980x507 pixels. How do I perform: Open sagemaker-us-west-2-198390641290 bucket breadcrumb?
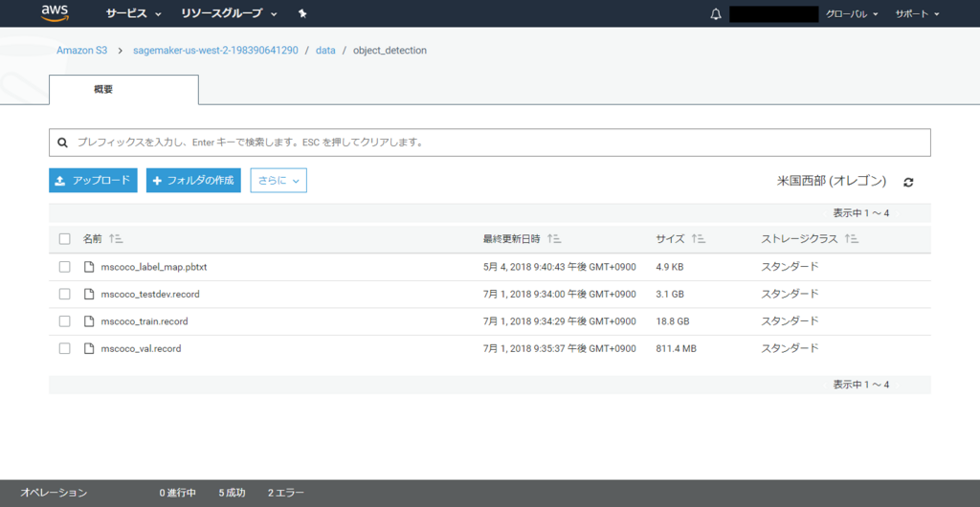click(x=215, y=51)
